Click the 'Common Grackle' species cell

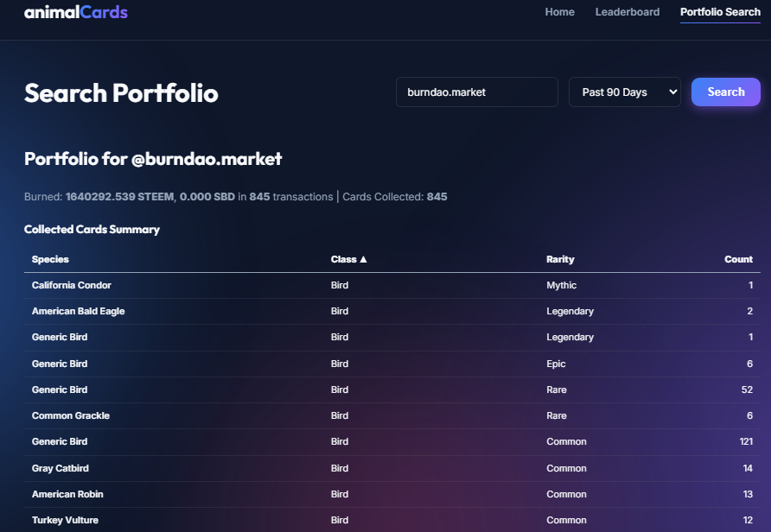pos(71,415)
